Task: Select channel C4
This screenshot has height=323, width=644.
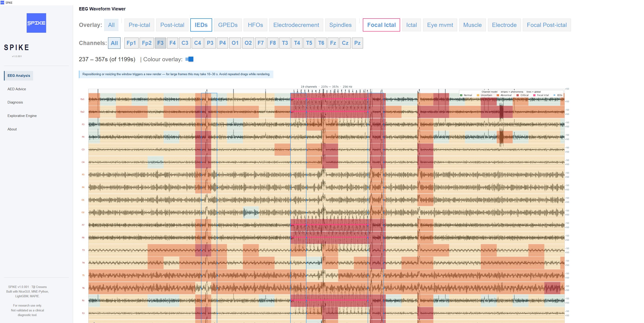Action: point(198,43)
